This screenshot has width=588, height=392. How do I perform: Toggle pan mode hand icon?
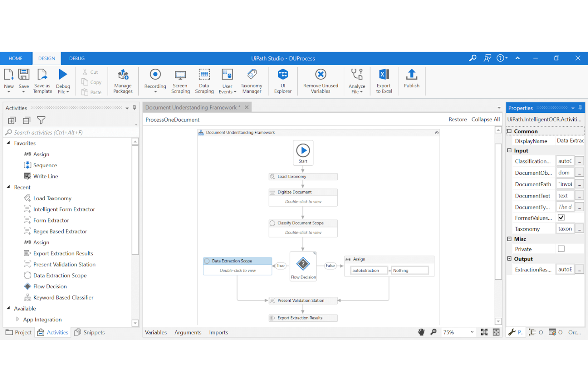click(422, 332)
